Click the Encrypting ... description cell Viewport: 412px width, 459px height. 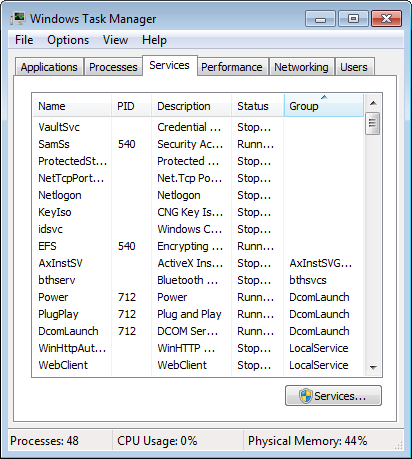pyautogui.click(x=190, y=246)
